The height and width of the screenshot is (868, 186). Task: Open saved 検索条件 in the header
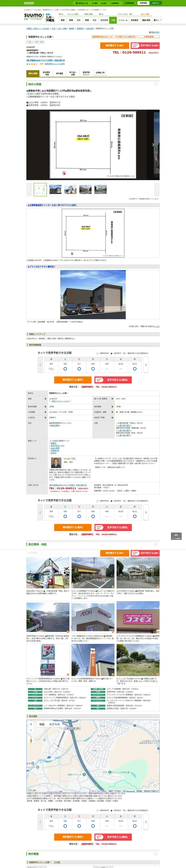coord(114,3)
